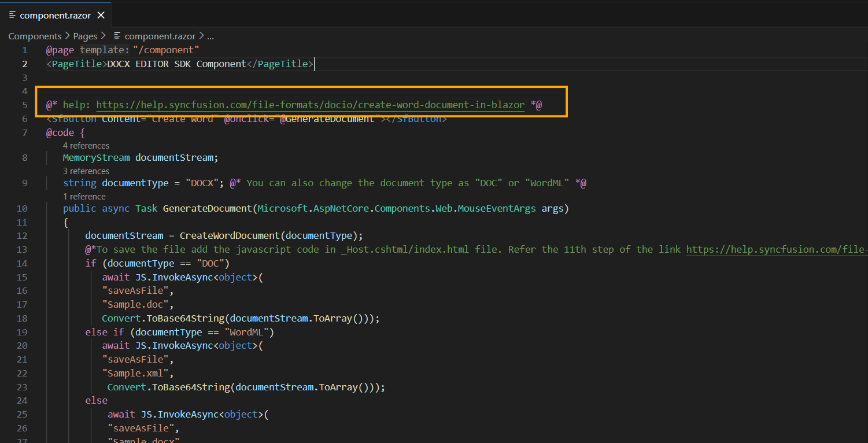
Task: Expand the Pages breadcrumb segment
Action: pos(85,36)
